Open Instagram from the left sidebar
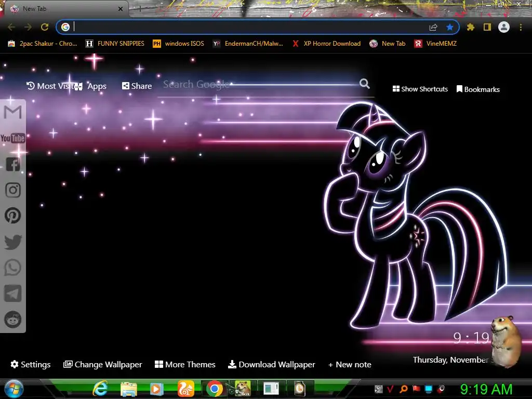 13,190
